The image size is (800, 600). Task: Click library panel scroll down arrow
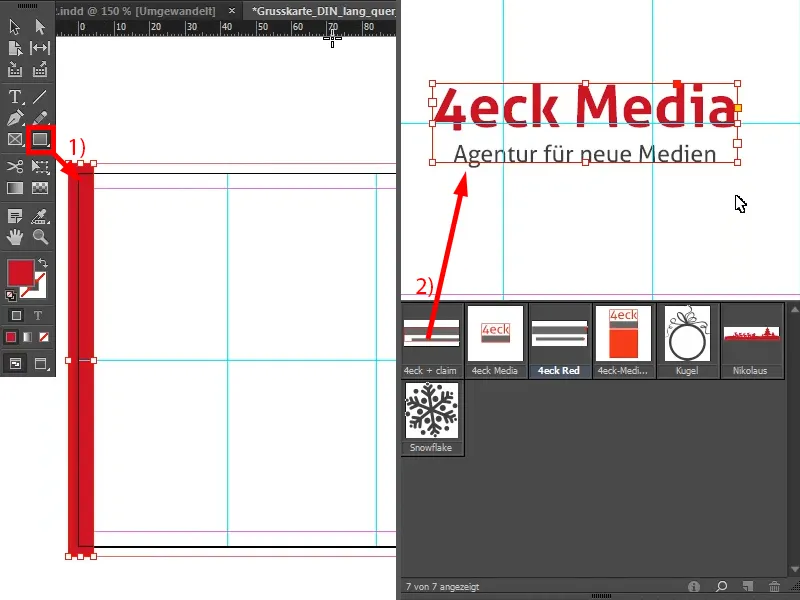tap(794, 569)
